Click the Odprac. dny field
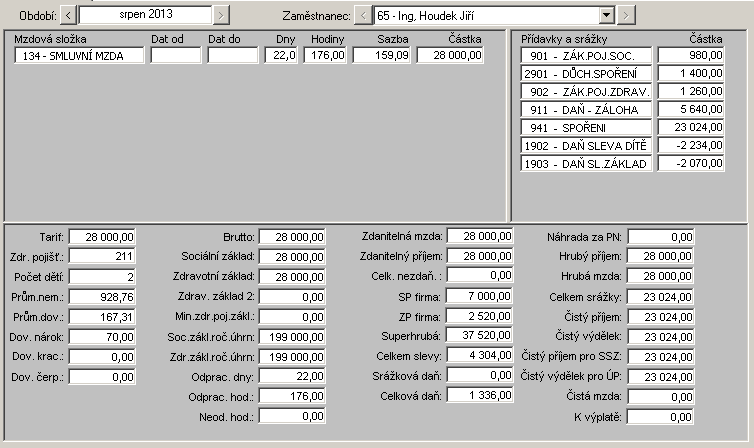 (x=292, y=376)
